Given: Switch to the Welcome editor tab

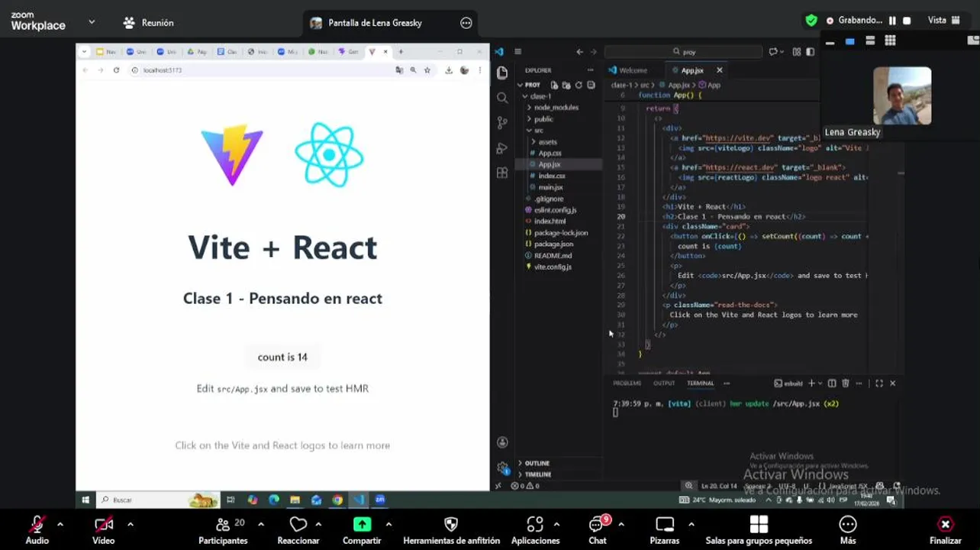Looking at the screenshot, I should coord(628,70).
